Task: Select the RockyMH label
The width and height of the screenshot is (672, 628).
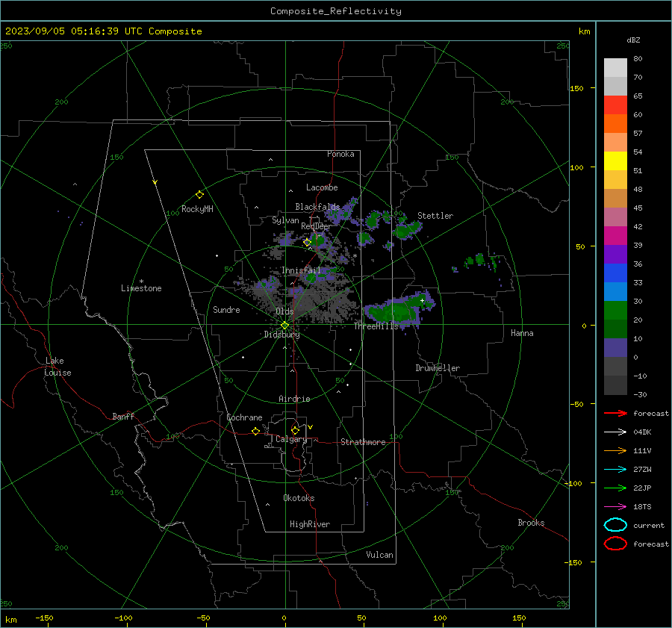Action: [x=197, y=209]
